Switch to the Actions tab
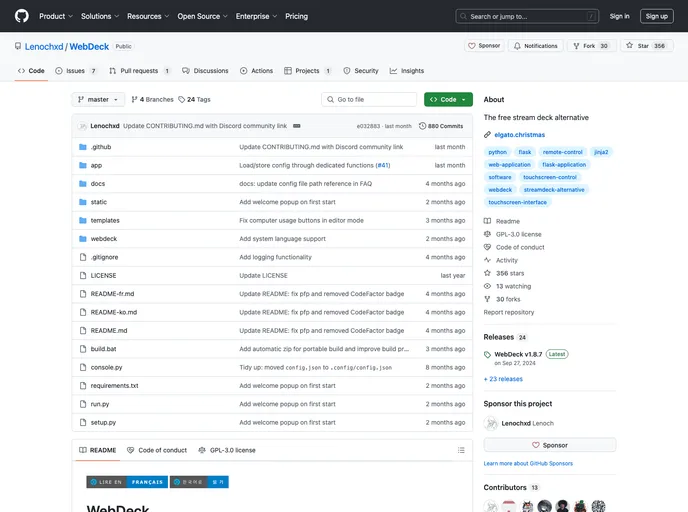This screenshot has height=512, width=688. (x=257, y=71)
